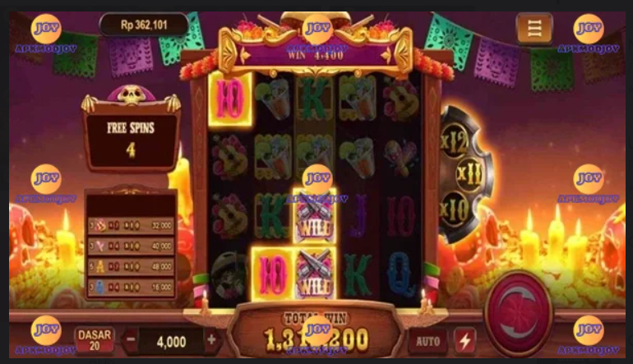Select the blue Q symbol on reels
This screenshot has width=633, height=364.
tap(400, 274)
